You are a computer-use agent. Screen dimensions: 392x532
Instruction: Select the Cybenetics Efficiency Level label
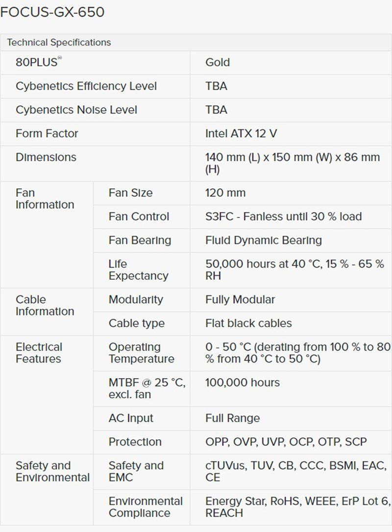coord(86,86)
